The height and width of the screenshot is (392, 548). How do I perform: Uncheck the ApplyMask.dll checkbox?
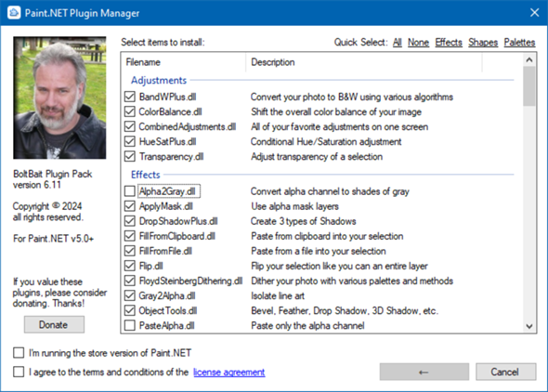click(130, 206)
